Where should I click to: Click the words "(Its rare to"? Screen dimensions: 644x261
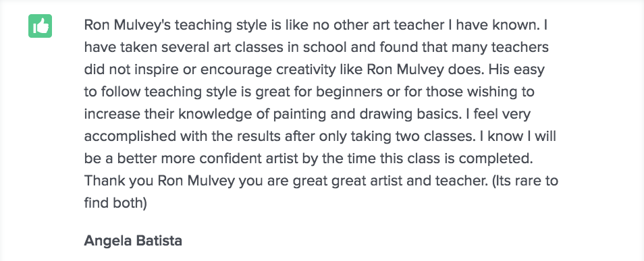(524, 181)
